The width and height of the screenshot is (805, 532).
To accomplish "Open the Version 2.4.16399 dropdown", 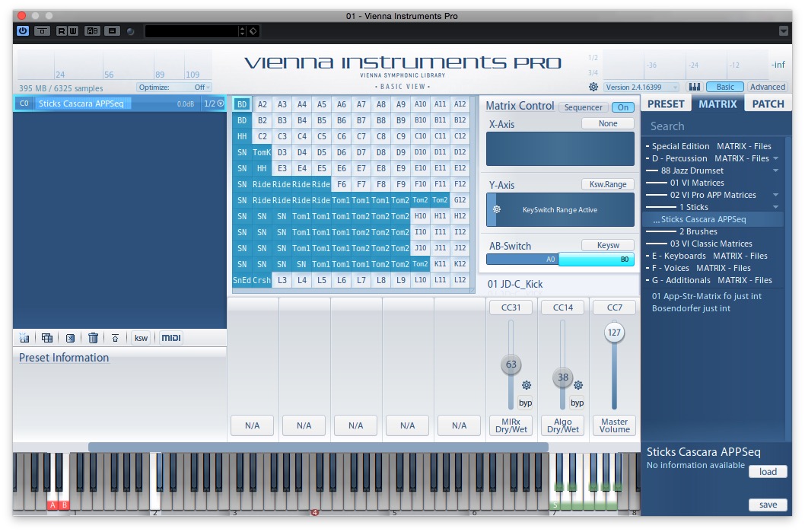I will pyautogui.click(x=641, y=88).
